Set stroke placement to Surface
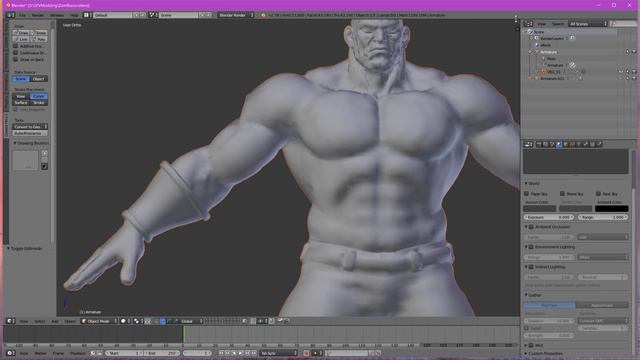This screenshot has width=640, height=360. click(21, 102)
